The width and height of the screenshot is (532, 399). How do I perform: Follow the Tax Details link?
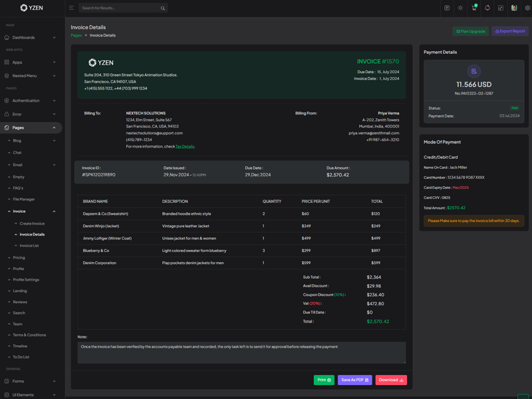[x=185, y=146]
